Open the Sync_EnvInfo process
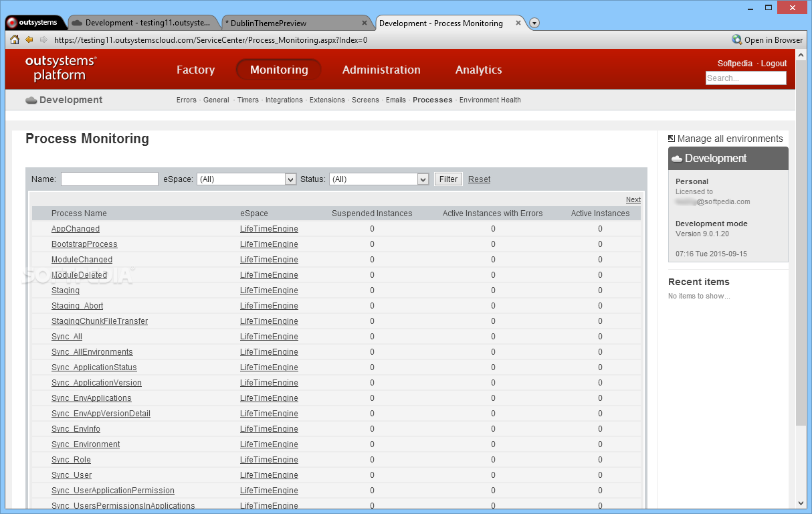This screenshot has height=514, width=812. [x=76, y=429]
